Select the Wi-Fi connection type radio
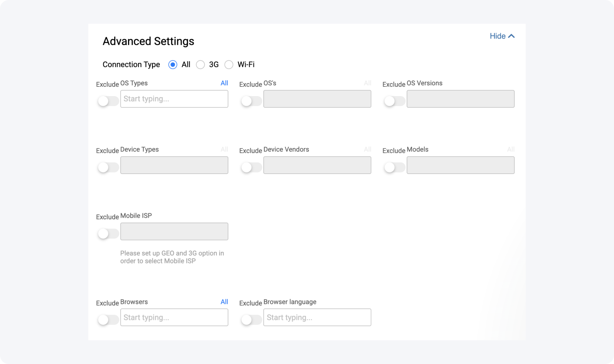614x364 pixels. tap(229, 65)
